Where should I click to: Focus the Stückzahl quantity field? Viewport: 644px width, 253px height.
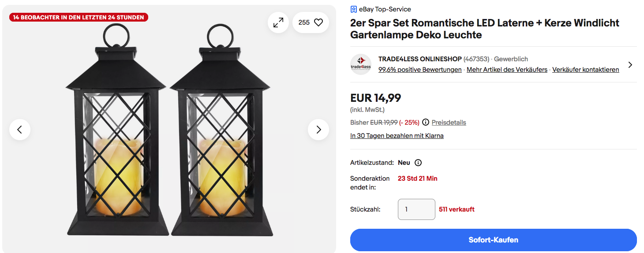click(x=416, y=209)
